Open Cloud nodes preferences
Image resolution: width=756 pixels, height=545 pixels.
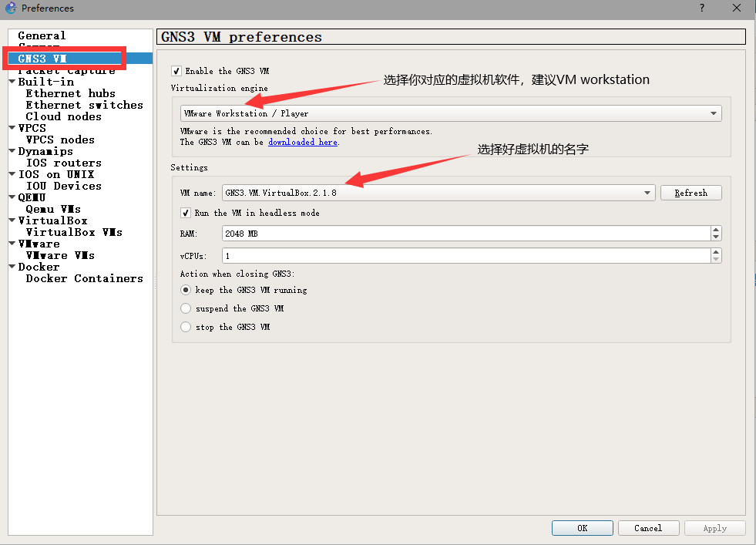coord(64,116)
